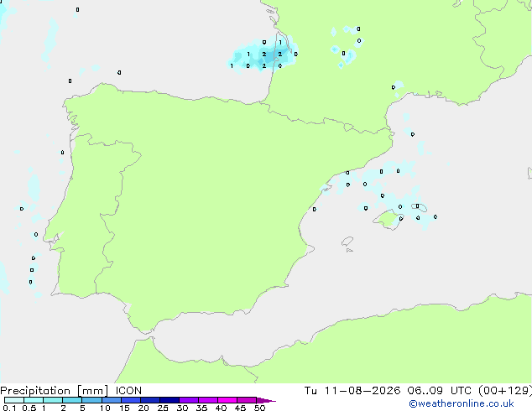
Task: Click the "0.5" legend scale label
Action: pyautogui.click(x=29, y=408)
